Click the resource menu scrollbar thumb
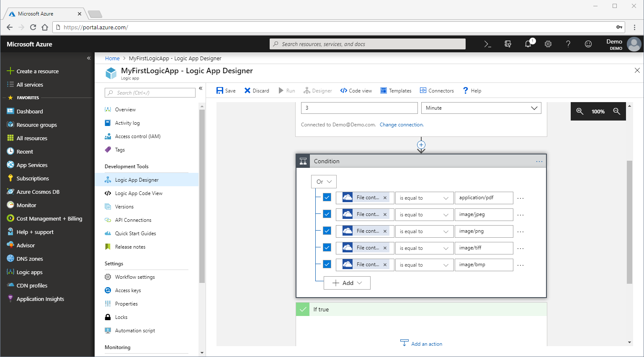 click(x=202, y=196)
